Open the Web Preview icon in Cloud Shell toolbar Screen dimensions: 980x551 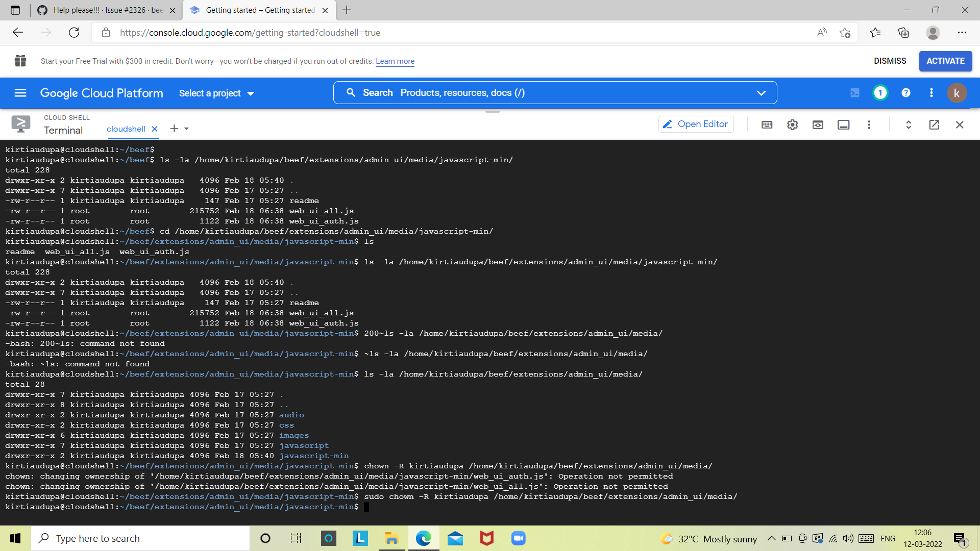(818, 124)
